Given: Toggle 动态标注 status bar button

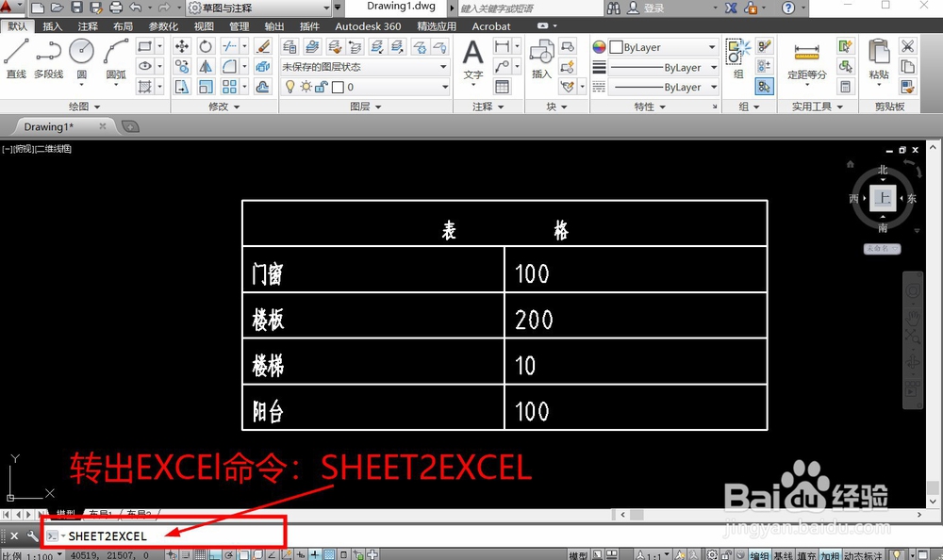Looking at the screenshot, I should pyautogui.click(x=863, y=554).
